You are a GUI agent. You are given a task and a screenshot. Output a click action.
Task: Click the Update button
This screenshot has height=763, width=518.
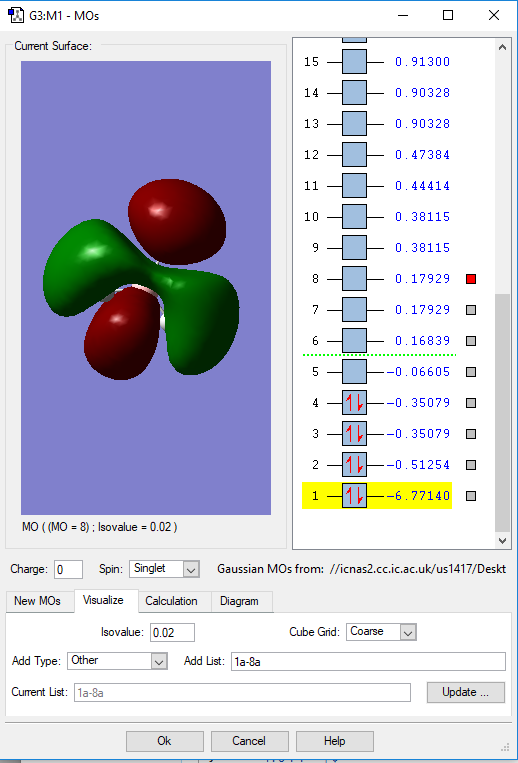pyautogui.click(x=465, y=692)
